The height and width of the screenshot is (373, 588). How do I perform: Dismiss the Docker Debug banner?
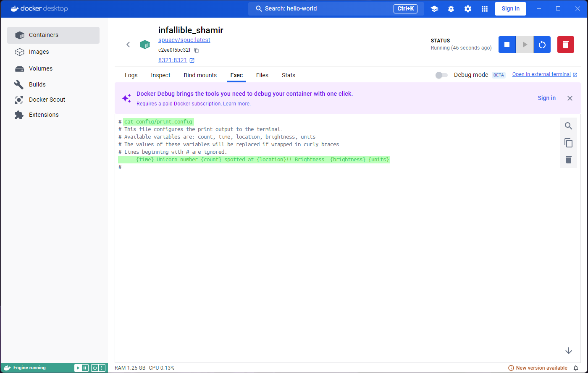[x=570, y=98]
